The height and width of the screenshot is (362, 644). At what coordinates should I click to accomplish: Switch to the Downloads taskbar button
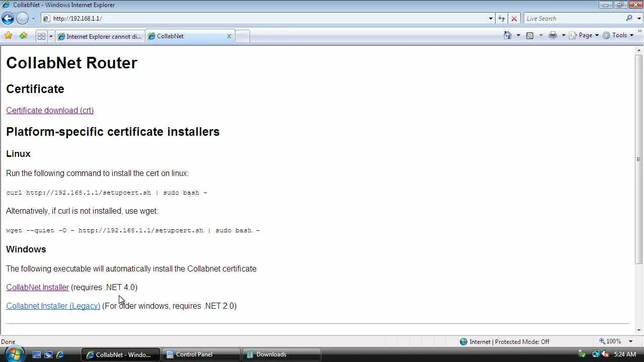[x=282, y=354]
